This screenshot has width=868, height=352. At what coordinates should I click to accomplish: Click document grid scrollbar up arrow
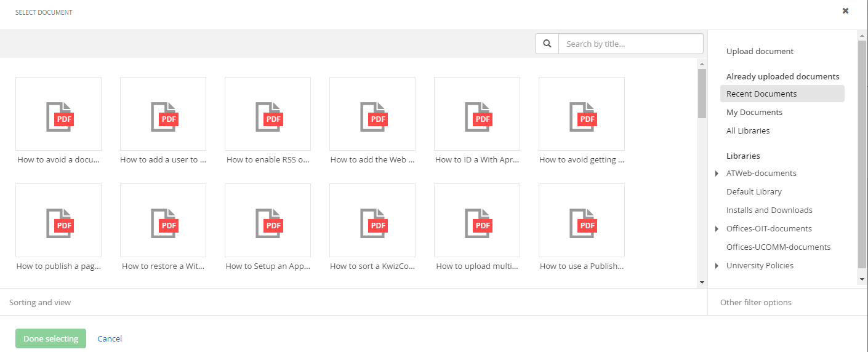[x=702, y=63]
